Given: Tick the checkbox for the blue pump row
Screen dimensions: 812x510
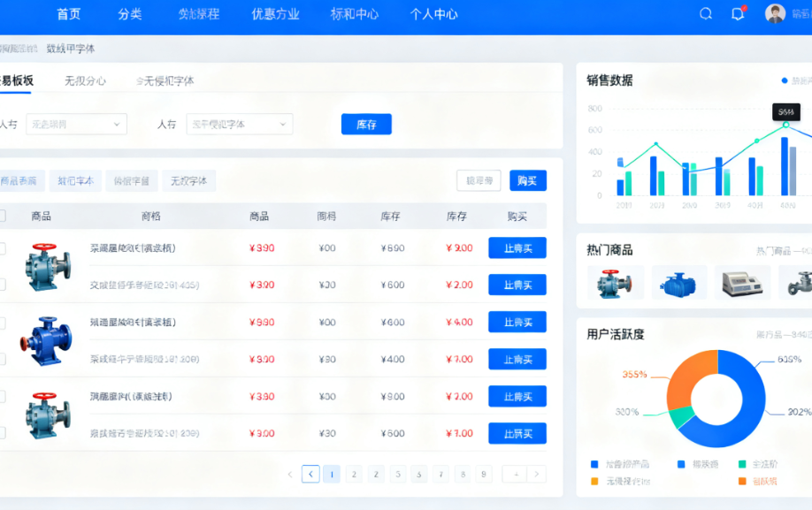Looking at the screenshot, I should (x=2, y=323).
